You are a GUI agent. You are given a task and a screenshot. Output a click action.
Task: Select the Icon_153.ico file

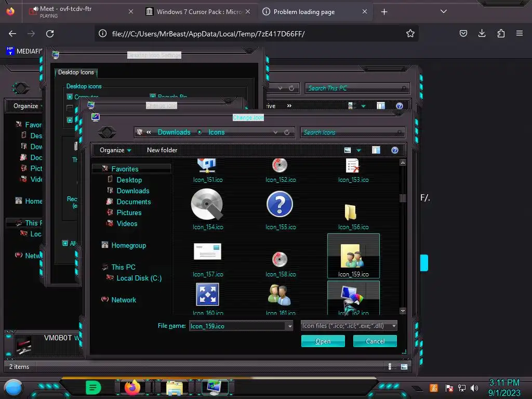[353, 171]
